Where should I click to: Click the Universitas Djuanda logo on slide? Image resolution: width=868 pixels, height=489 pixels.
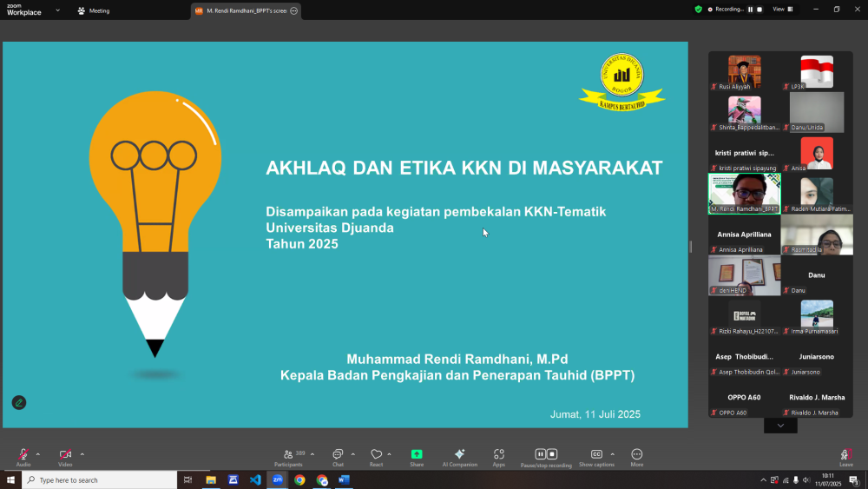(622, 82)
